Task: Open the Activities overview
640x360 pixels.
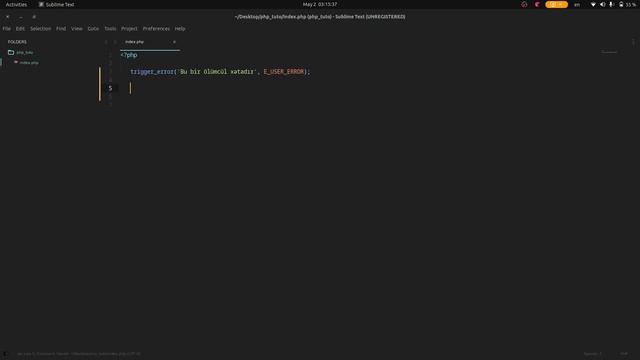Action: 16,4
